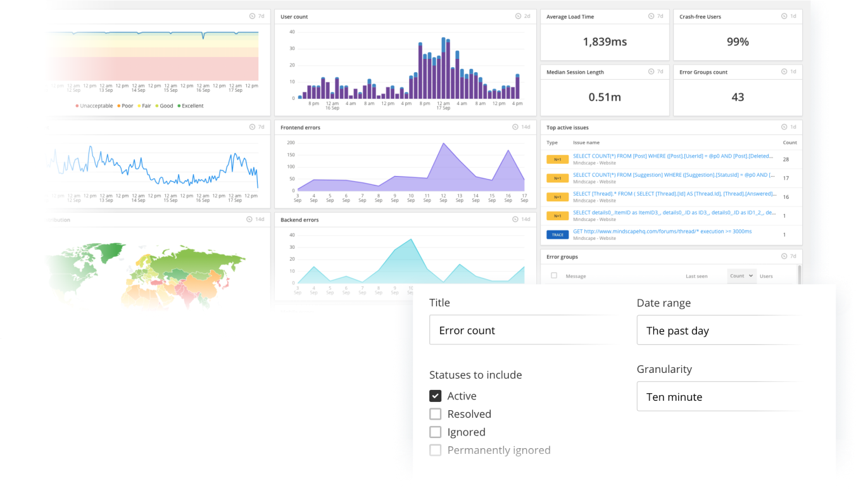Click the clock icon on Crash-free Users tile
This screenshot has height=490, width=868.
[784, 16]
